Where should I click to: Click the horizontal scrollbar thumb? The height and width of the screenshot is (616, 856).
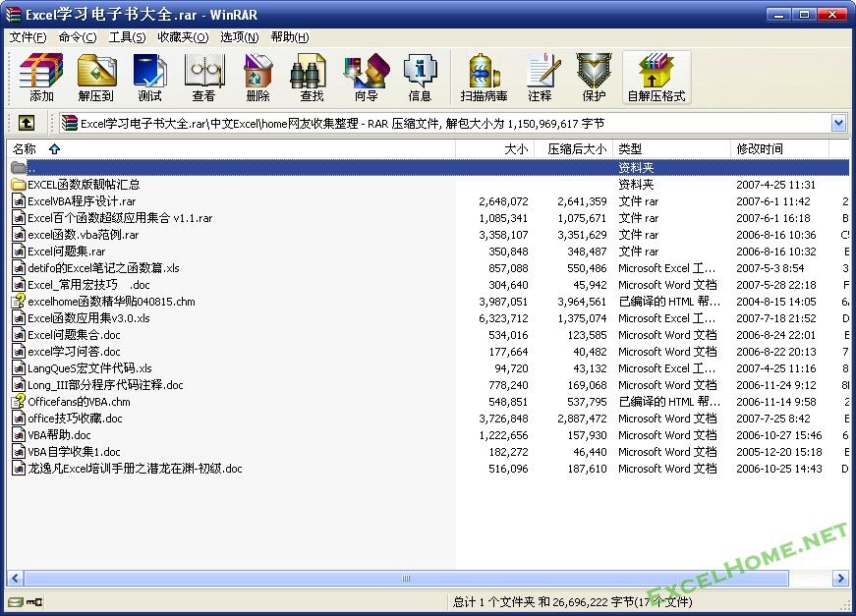pyautogui.click(x=406, y=579)
